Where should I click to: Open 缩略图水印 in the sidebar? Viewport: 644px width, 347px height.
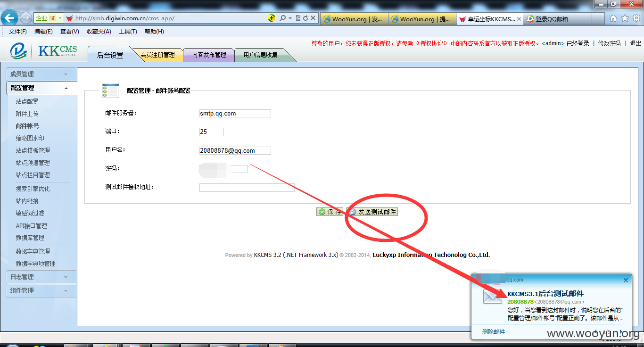click(30, 138)
